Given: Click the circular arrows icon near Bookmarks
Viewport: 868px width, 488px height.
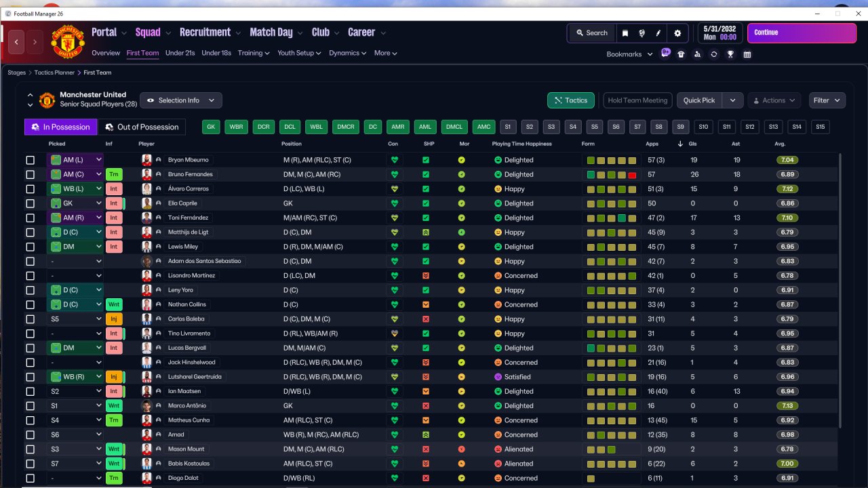Looking at the screenshot, I should [x=714, y=54].
